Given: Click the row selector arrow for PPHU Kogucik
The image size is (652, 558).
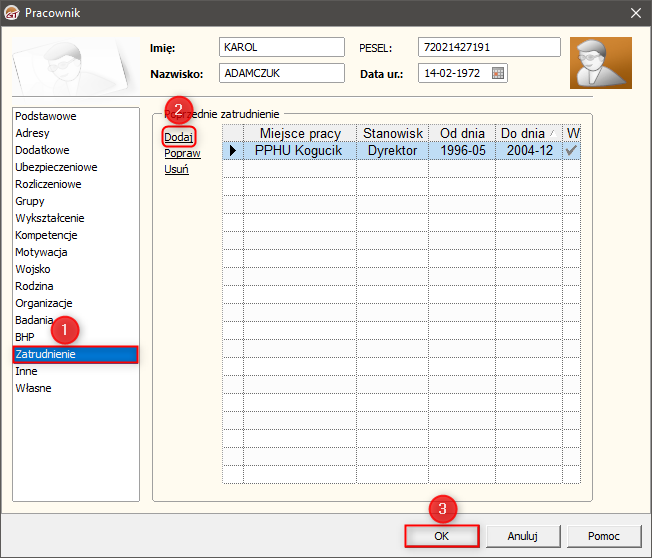Looking at the screenshot, I should (x=233, y=151).
